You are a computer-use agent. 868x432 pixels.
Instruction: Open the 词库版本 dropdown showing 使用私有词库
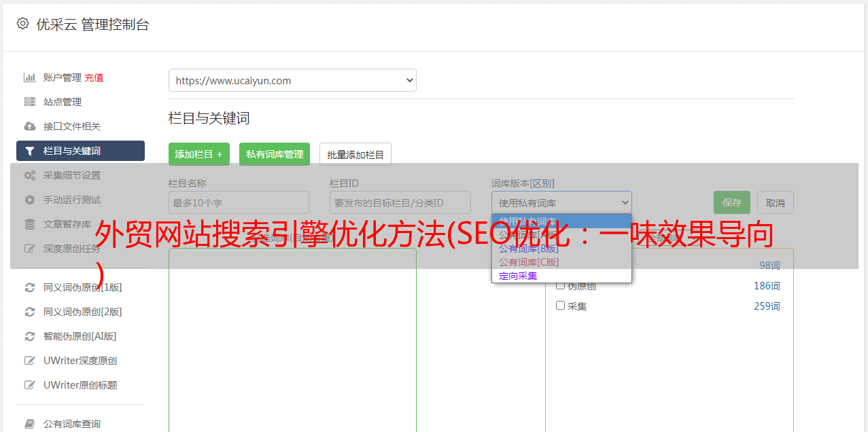pyautogui.click(x=561, y=202)
